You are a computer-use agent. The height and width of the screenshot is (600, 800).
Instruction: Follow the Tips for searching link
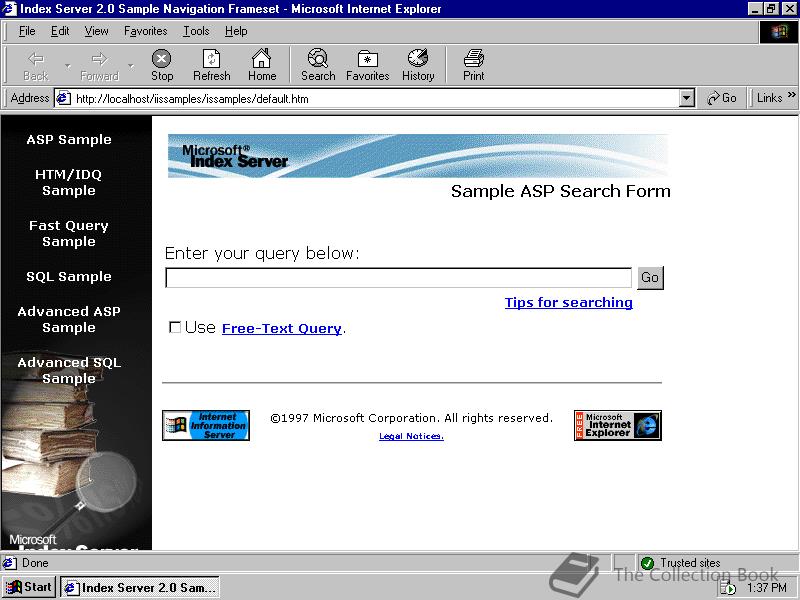(x=569, y=302)
